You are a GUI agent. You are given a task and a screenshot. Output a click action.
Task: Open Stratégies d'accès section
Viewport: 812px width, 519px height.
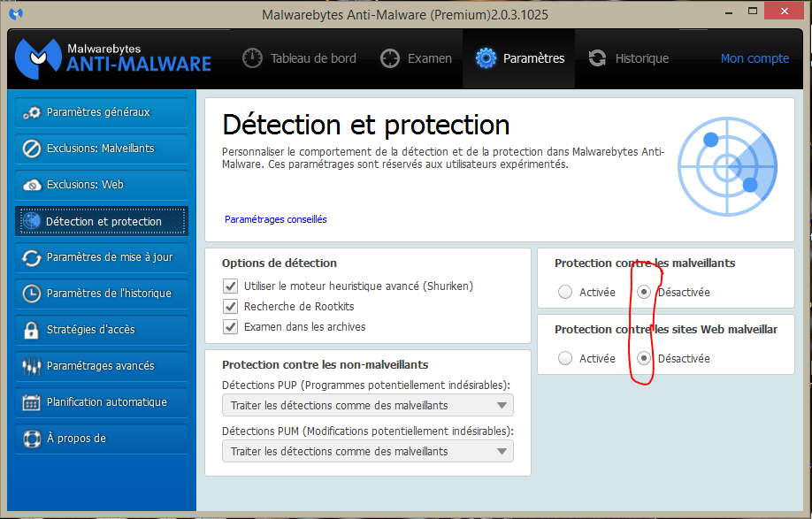102,330
